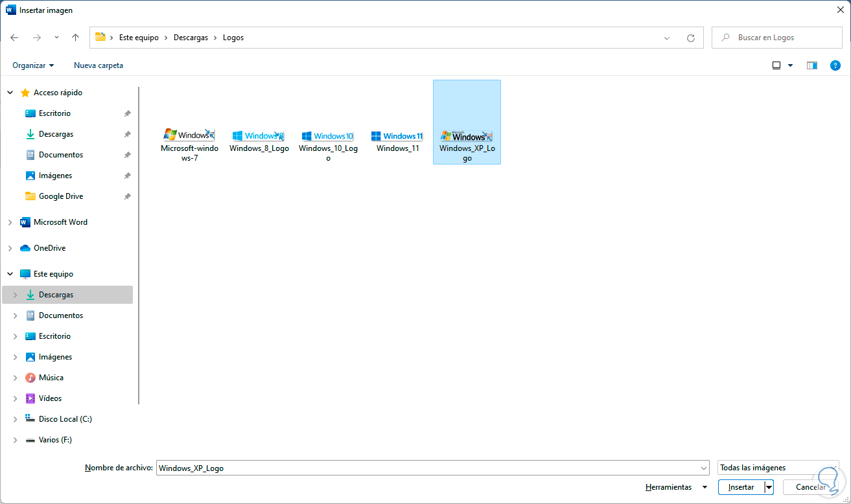851x504 pixels.
Task: Open recent locations dropdown arrow
Action: coord(56,38)
